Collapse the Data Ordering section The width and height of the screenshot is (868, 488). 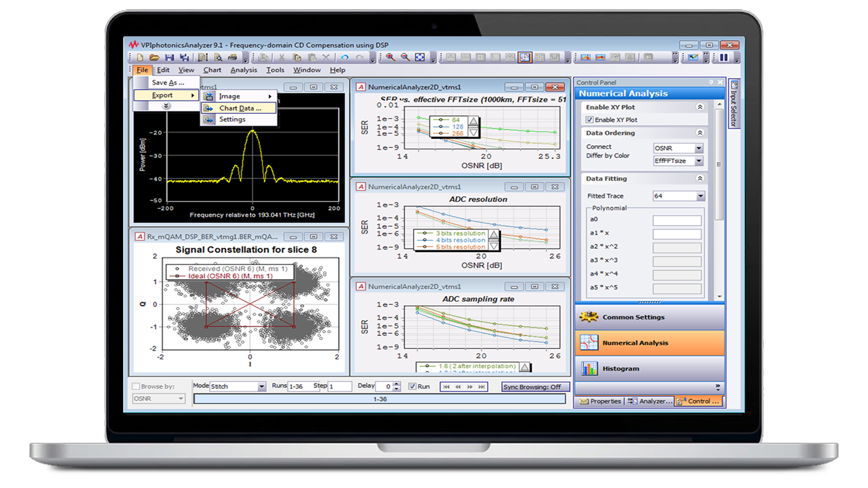(700, 133)
